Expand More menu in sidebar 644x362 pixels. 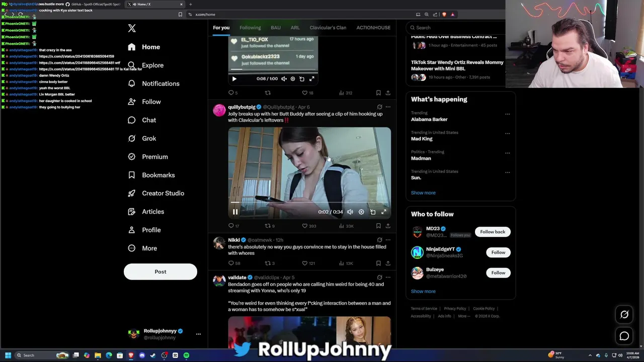click(x=142, y=248)
